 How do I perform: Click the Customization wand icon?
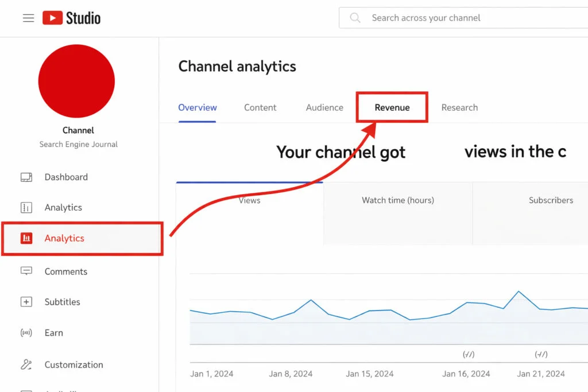point(26,364)
